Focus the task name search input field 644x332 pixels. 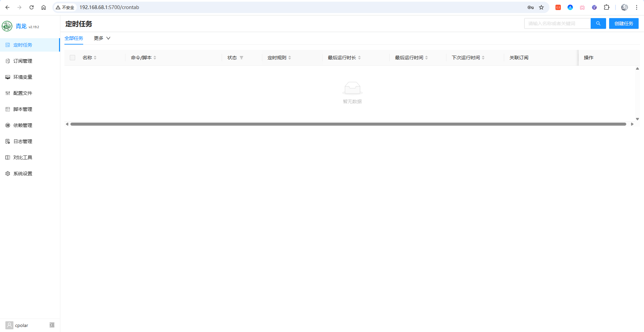click(557, 23)
